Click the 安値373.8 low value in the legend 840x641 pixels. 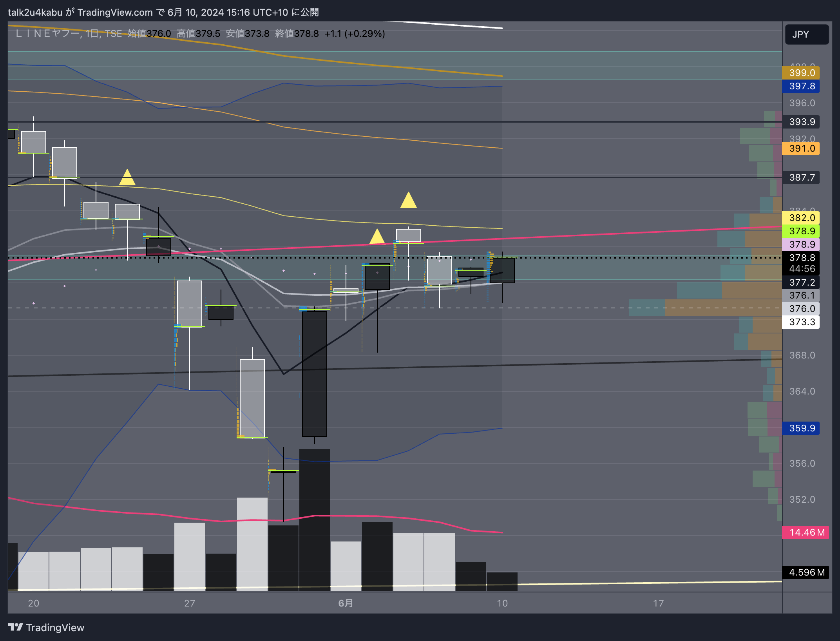[x=248, y=34]
